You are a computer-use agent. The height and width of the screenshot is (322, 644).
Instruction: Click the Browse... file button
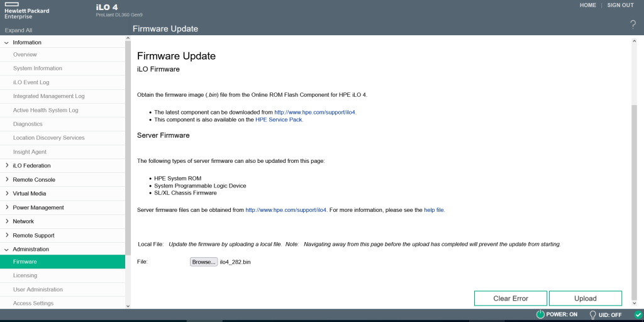tap(204, 262)
